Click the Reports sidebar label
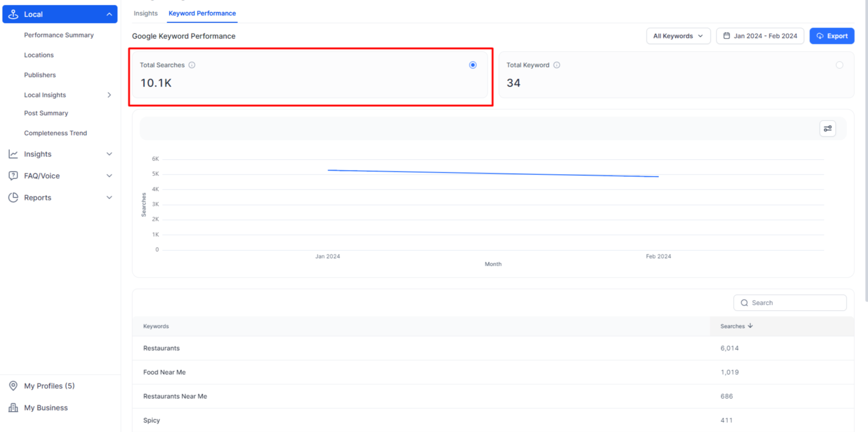868x432 pixels. click(38, 197)
